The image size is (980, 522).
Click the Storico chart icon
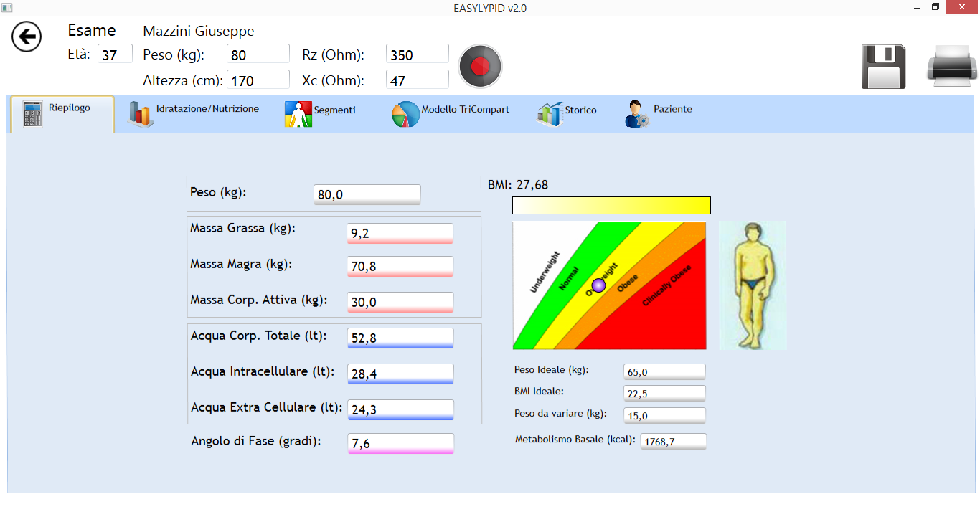(x=550, y=114)
